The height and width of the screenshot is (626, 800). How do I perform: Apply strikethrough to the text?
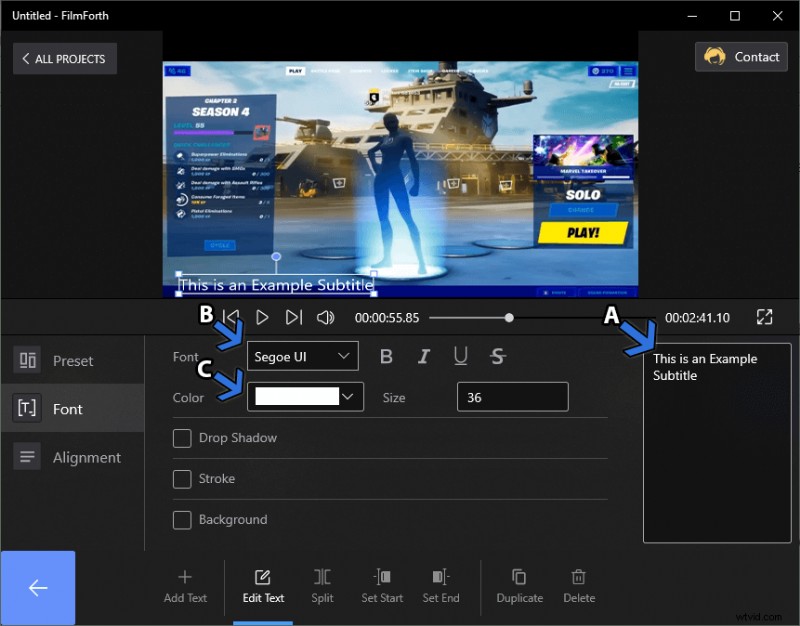click(497, 356)
